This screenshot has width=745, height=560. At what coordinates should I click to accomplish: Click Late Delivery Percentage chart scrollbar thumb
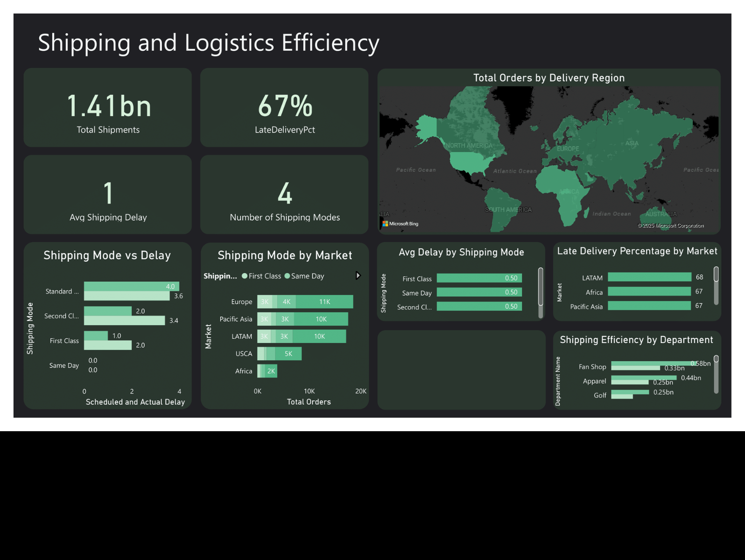(716, 274)
